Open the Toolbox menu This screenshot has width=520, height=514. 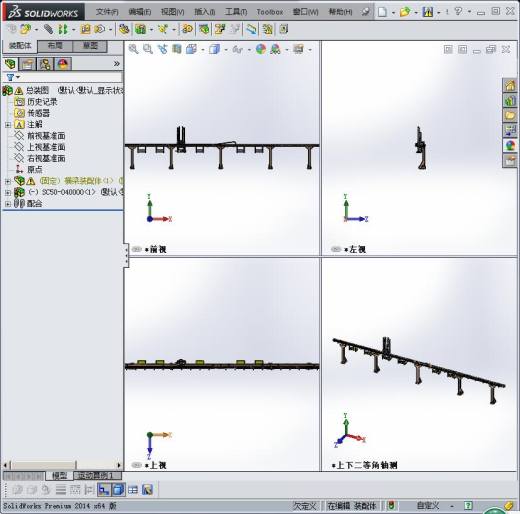click(x=270, y=12)
